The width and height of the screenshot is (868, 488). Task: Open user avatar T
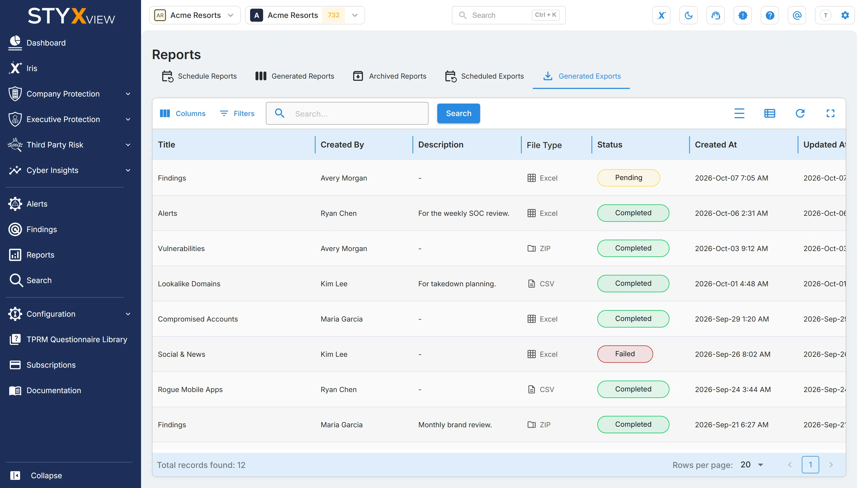pos(825,15)
